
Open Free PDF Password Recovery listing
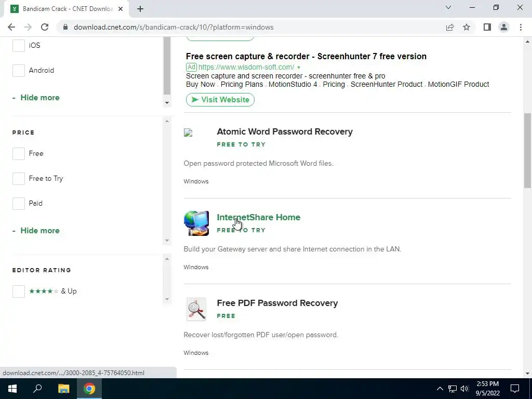pyautogui.click(x=277, y=303)
